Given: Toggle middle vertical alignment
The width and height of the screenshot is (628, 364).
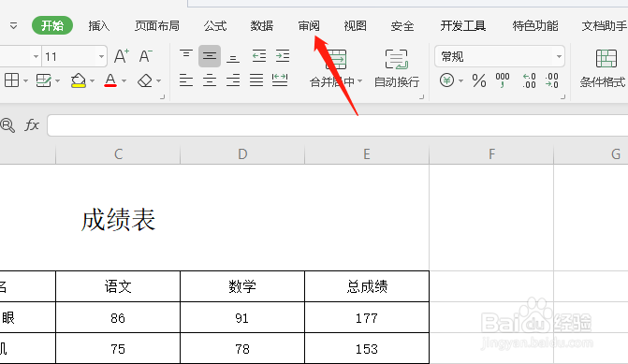Looking at the screenshot, I should click(210, 56).
